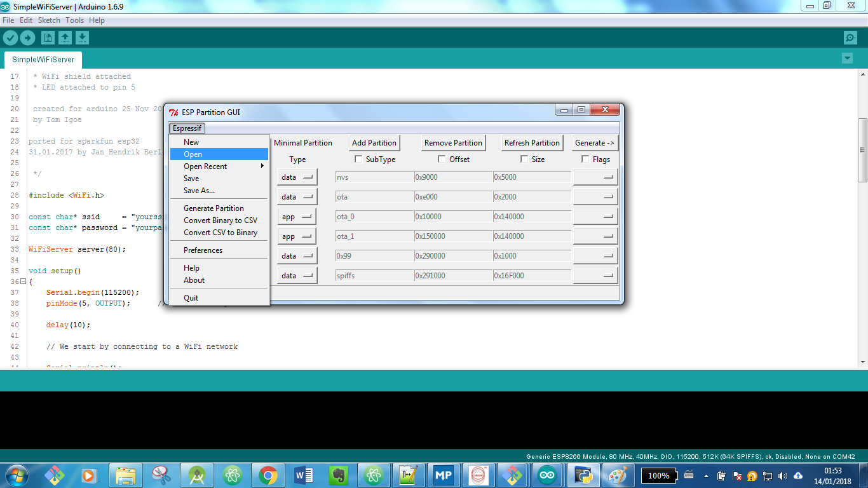Open the app type dropdown for ota_1 row

(x=297, y=236)
